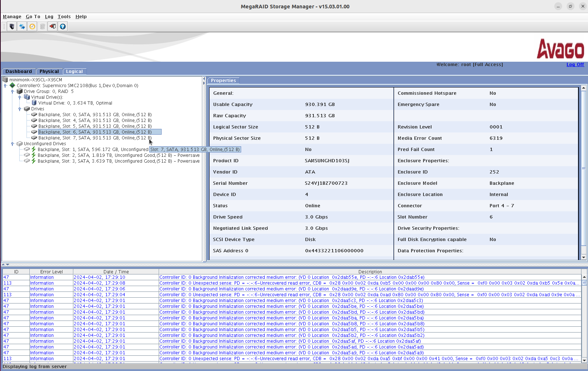Click the right expand arrow on tree splitter
Image resolution: width=588 pixels, height=371 pixels.
coord(204,83)
